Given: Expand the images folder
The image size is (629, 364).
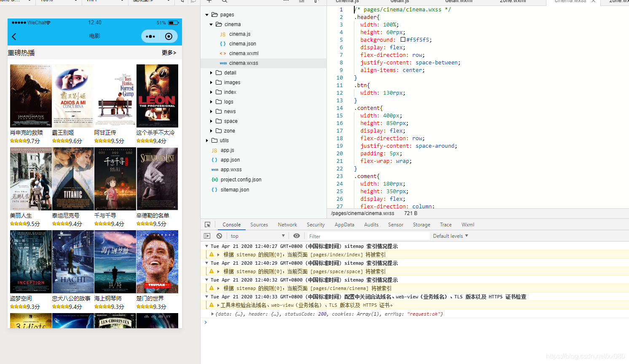Looking at the screenshot, I should pyautogui.click(x=211, y=82).
